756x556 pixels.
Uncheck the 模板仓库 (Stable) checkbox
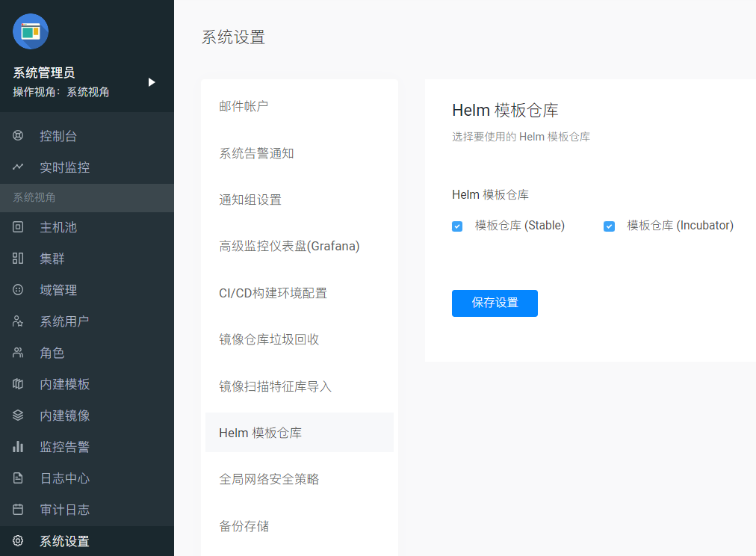(457, 226)
